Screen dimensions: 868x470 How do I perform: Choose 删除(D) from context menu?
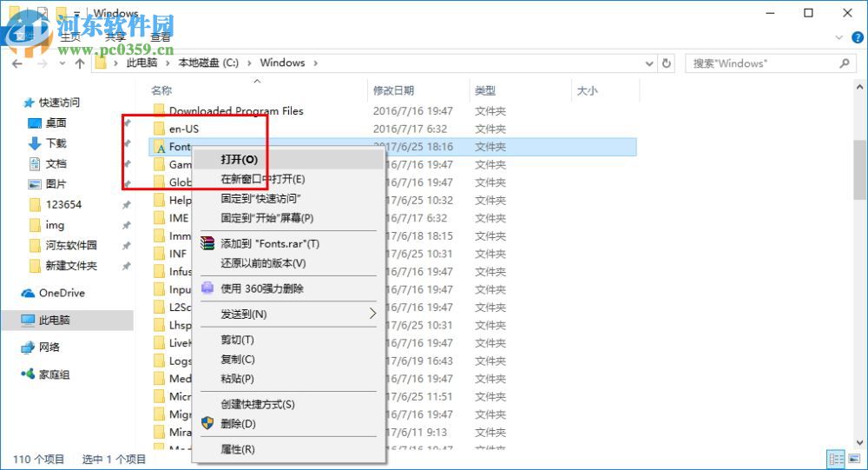click(288, 424)
